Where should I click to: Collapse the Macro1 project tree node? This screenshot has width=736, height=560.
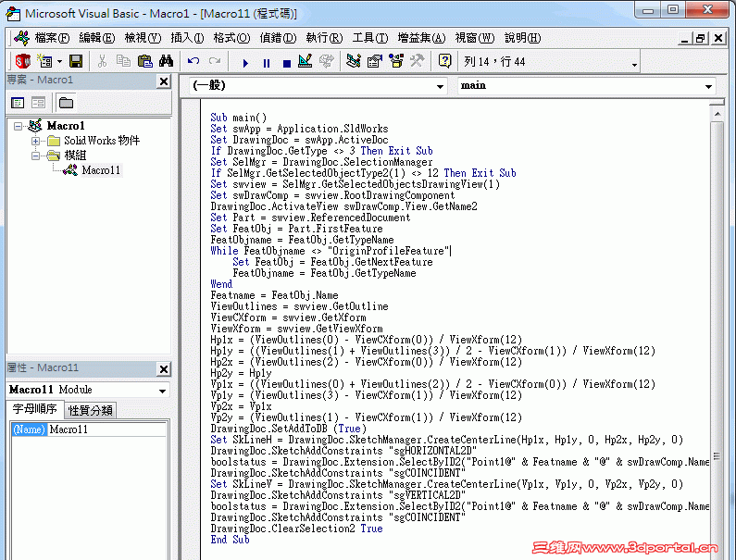pos(18,126)
